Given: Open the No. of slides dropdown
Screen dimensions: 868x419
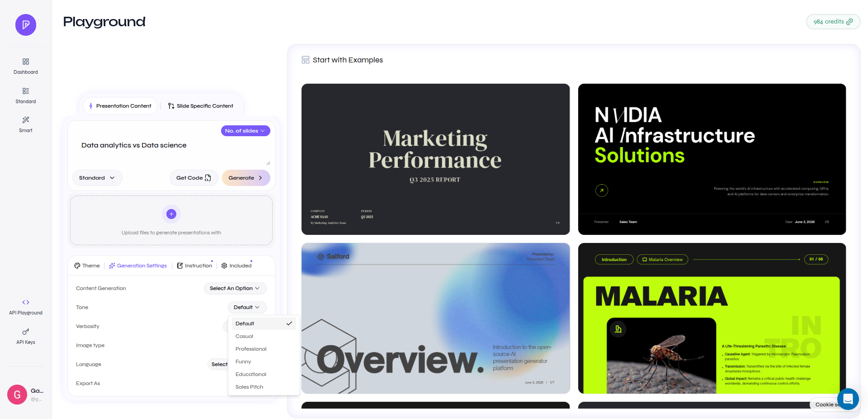Looking at the screenshot, I should pos(245,131).
